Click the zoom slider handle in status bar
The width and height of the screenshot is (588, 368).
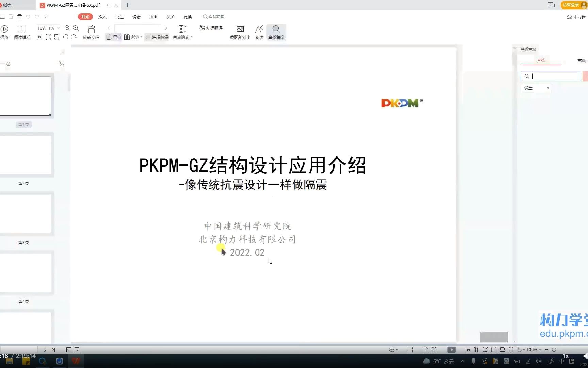click(554, 350)
